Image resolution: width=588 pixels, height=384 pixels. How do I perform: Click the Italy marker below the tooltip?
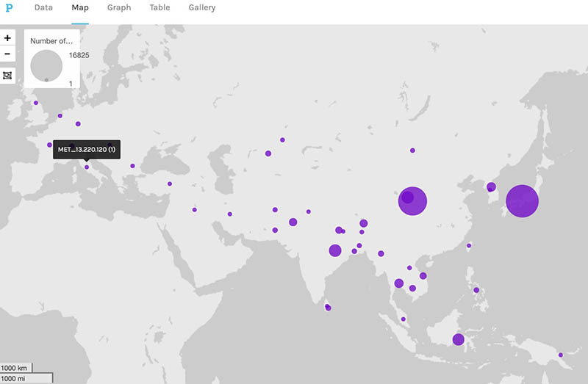87,167
